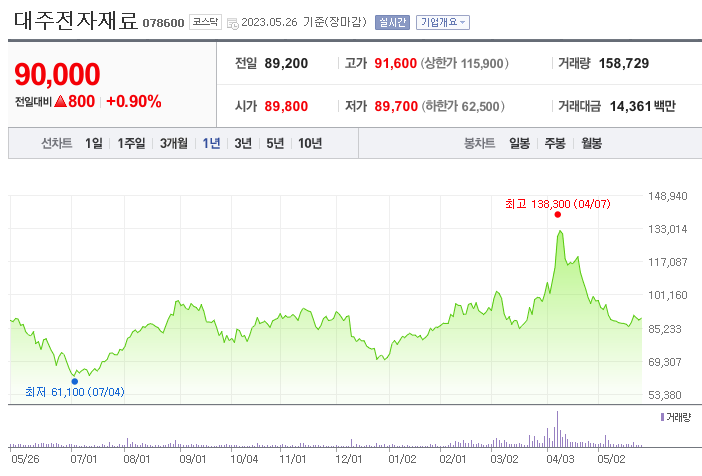The image size is (702, 476).
Task: Click the 고가 value 91,600
Action: [x=395, y=63]
